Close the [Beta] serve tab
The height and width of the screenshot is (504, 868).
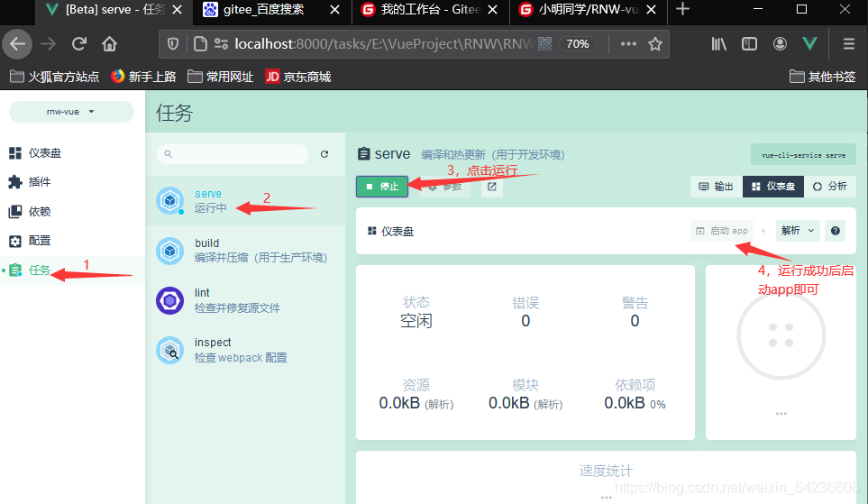178,9
